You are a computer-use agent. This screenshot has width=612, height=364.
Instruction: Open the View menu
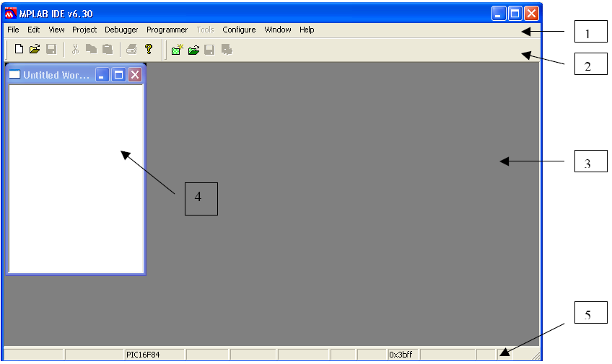pos(56,30)
